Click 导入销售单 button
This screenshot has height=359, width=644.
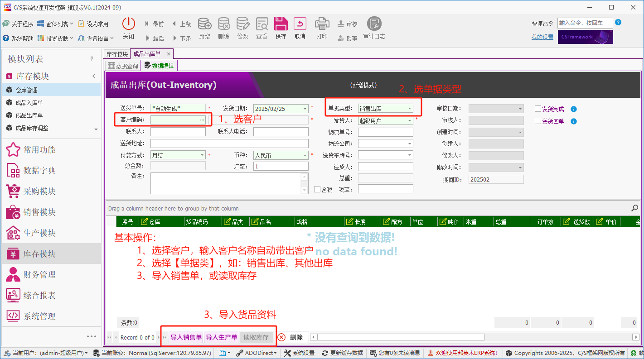click(186, 337)
